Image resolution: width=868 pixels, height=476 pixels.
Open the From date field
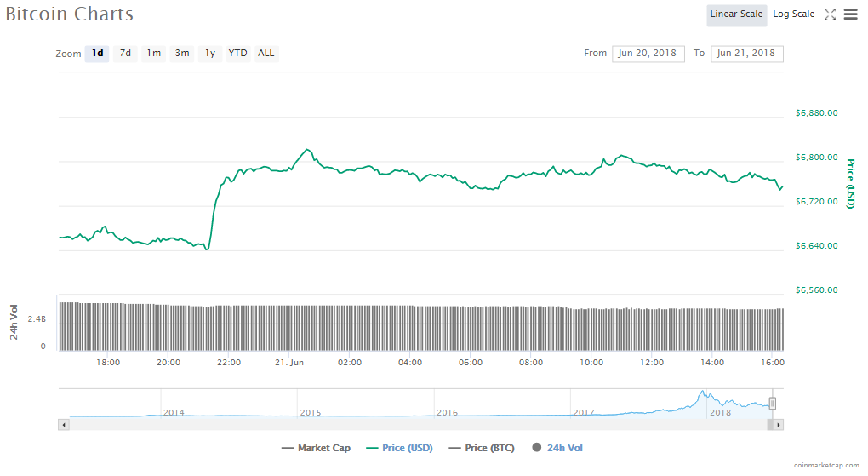pos(648,54)
